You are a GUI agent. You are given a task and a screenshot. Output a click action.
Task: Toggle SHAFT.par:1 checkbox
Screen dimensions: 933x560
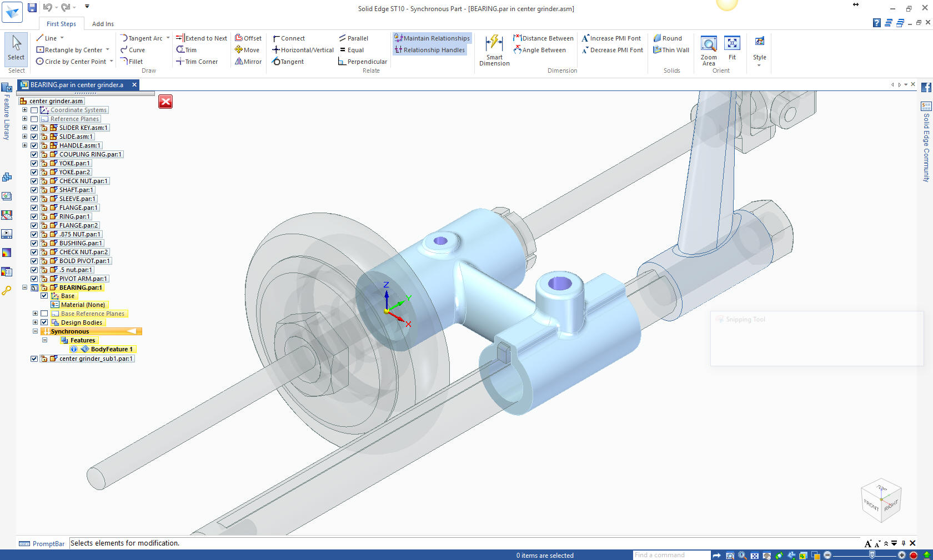(34, 190)
